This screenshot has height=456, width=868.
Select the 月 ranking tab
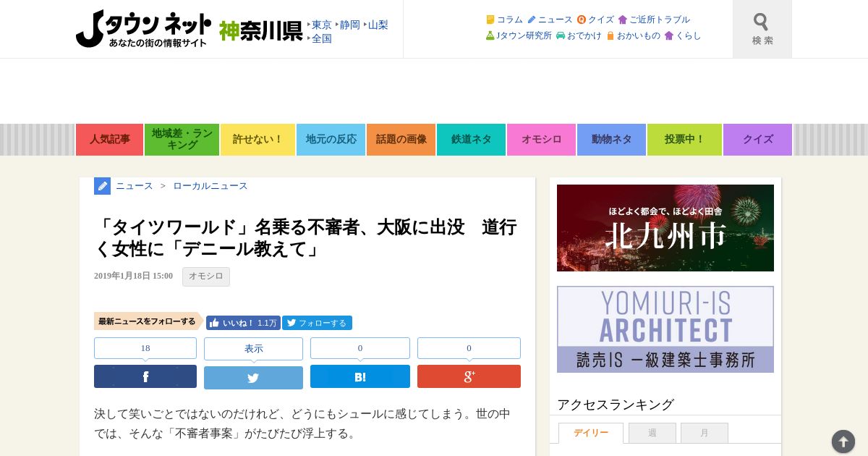(x=705, y=433)
